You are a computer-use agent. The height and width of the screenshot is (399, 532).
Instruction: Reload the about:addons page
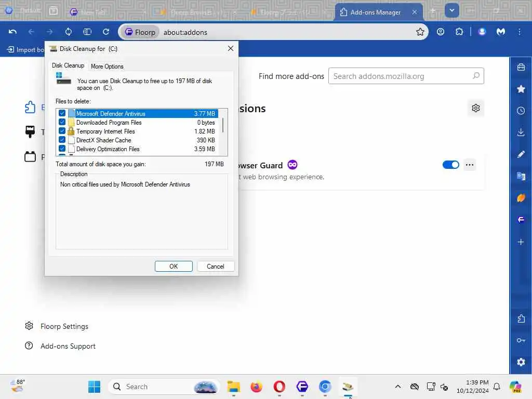coord(106,32)
